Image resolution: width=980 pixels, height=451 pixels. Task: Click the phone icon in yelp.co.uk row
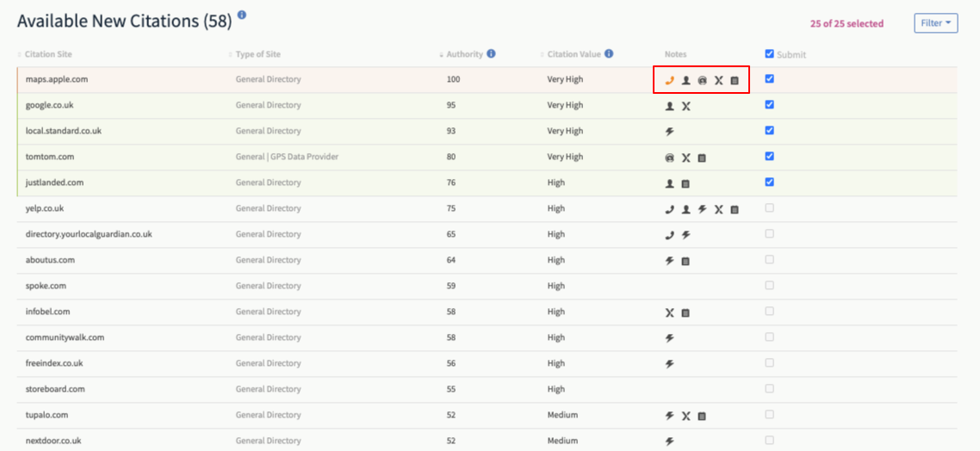669,209
